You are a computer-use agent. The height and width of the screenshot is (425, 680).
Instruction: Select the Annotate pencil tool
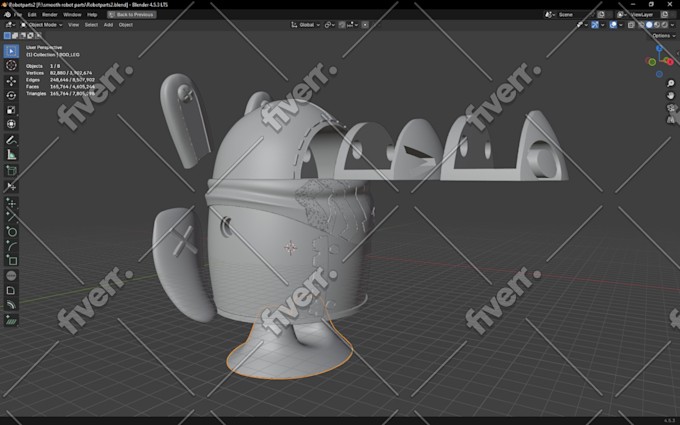coord(11,140)
